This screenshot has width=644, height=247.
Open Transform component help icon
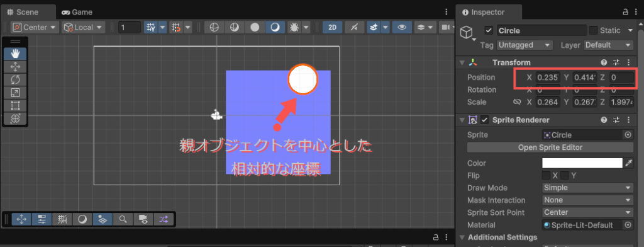coord(604,62)
